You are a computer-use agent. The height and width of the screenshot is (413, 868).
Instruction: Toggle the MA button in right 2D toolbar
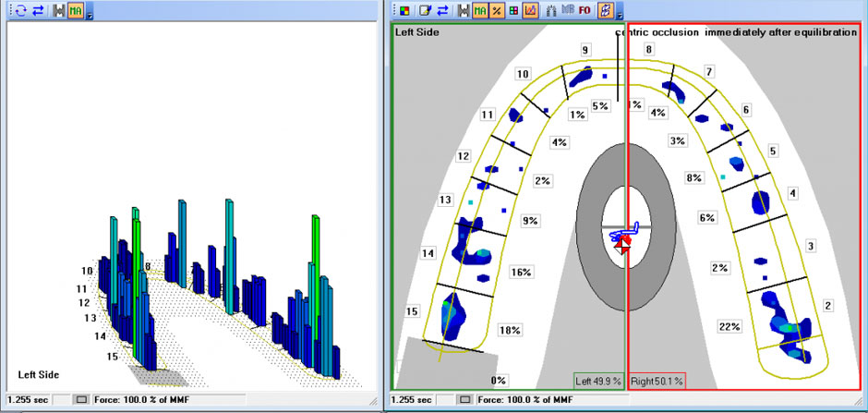pyautogui.click(x=480, y=10)
